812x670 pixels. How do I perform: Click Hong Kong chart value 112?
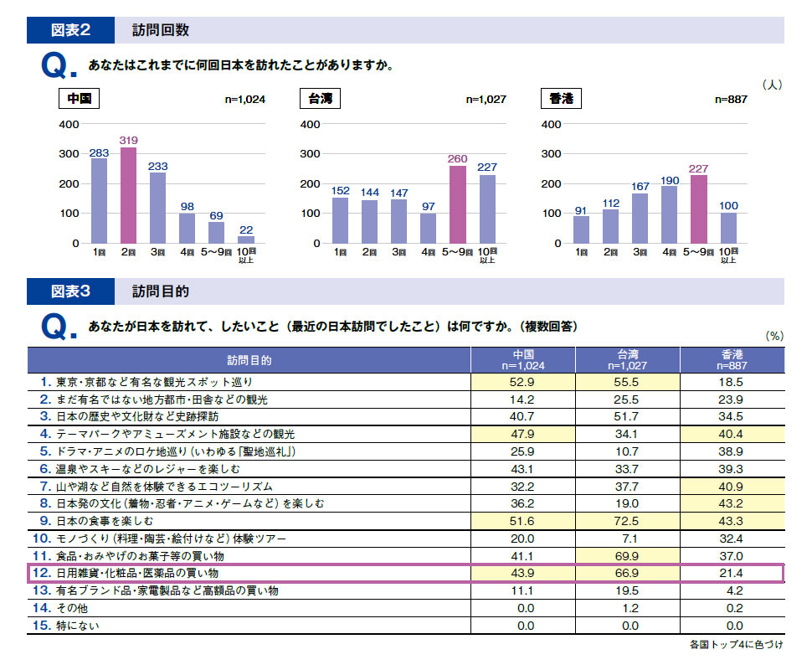point(610,204)
